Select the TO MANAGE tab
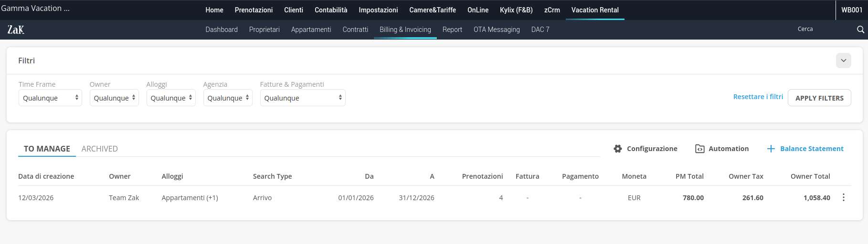868x244 pixels. (x=47, y=149)
